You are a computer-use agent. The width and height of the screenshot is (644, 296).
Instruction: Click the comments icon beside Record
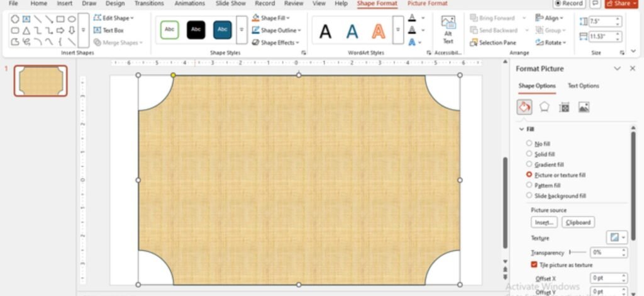pos(594,3)
